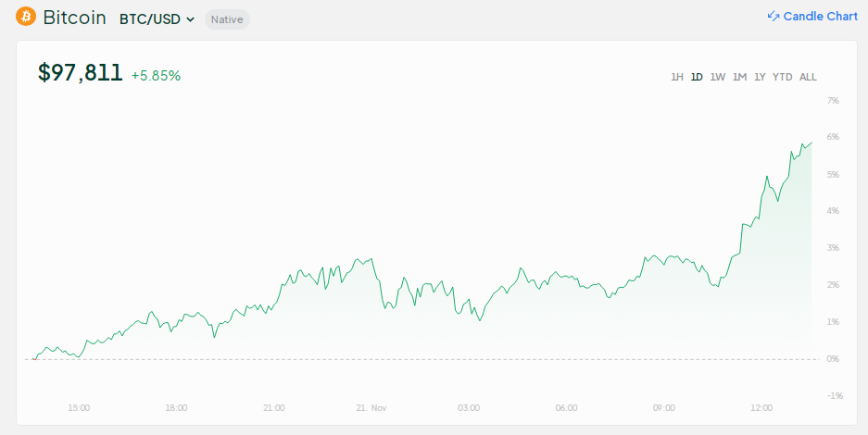Click the chart line's latest peak point
868x435 pixels.
click(x=811, y=143)
